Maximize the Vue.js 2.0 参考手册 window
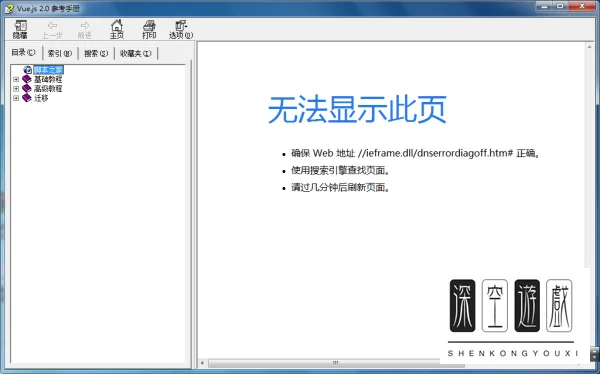This screenshot has height=374, width=600. 560,6
